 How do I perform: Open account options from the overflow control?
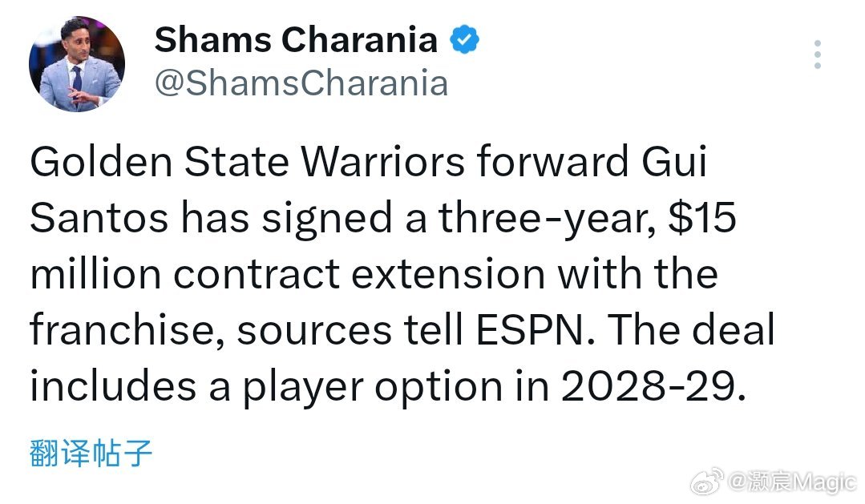[817, 54]
